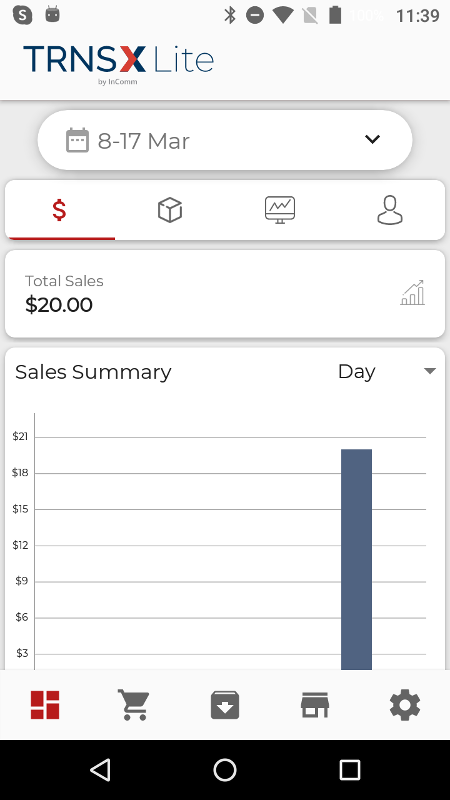Open the cube products tab
Screen dimensions: 450x800
(x=170, y=210)
